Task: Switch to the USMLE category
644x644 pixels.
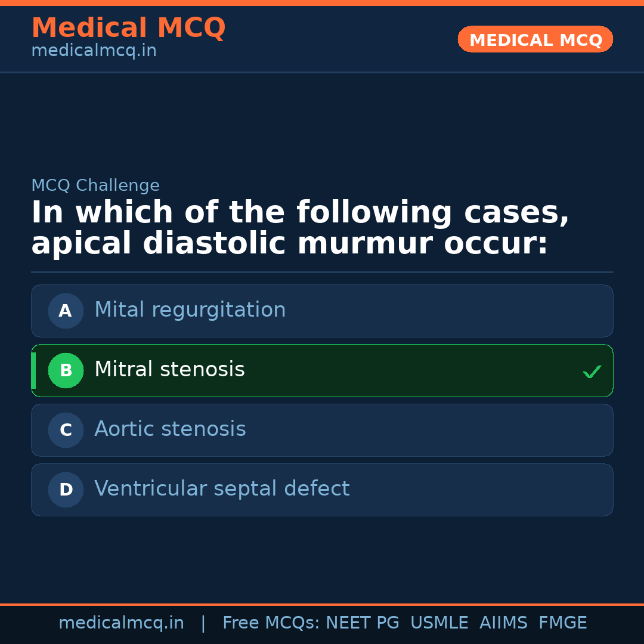Action: [439, 622]
